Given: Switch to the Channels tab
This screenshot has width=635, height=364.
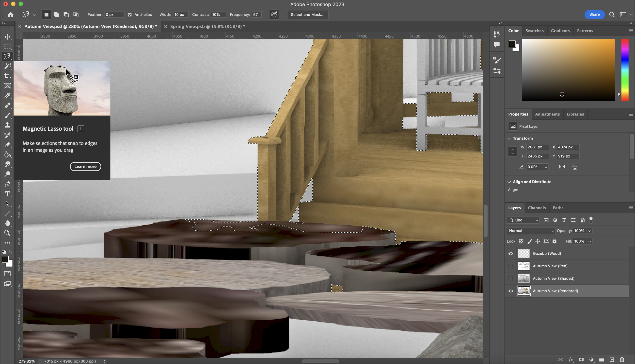Looking at the screenshot, I should 536,208.
